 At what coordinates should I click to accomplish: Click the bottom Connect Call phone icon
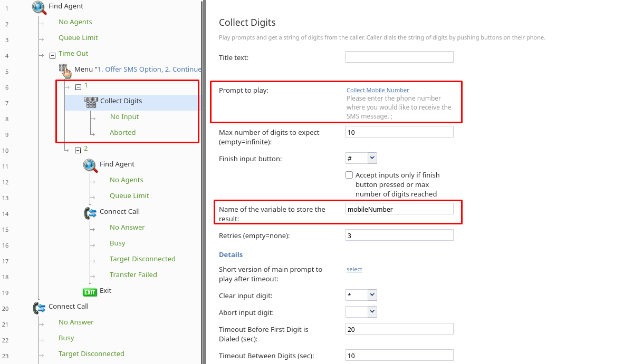pos(39,307)
